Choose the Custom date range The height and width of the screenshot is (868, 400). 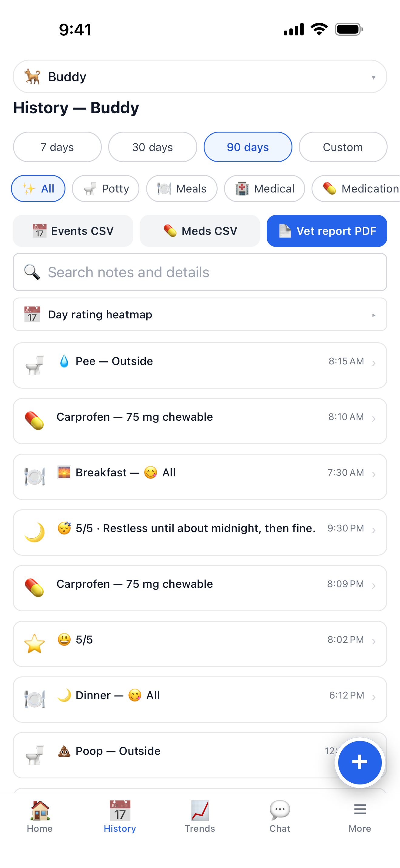pos(343,147)
